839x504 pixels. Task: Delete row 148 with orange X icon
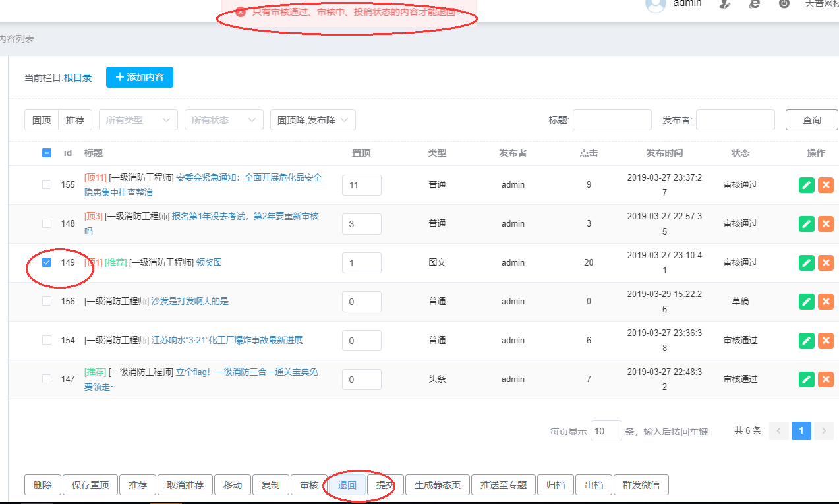tap(825, 224)
